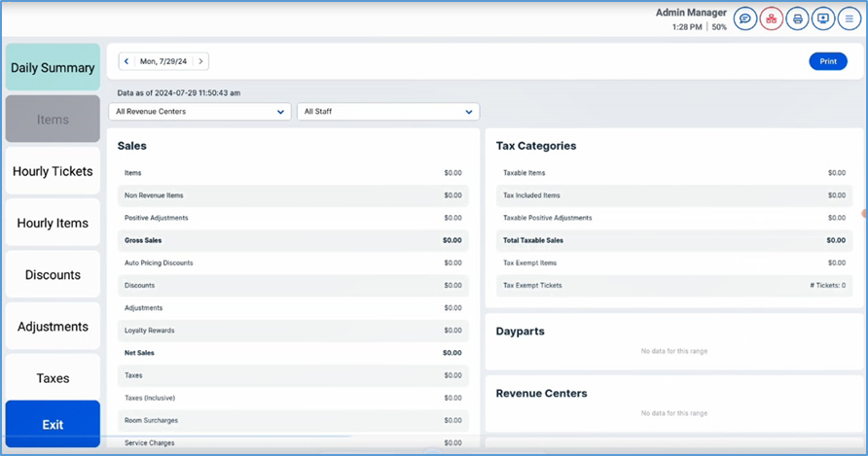The image size is (868, 456).
Task: Advance to next day with right arrow
Action: [x=200, y=61]
